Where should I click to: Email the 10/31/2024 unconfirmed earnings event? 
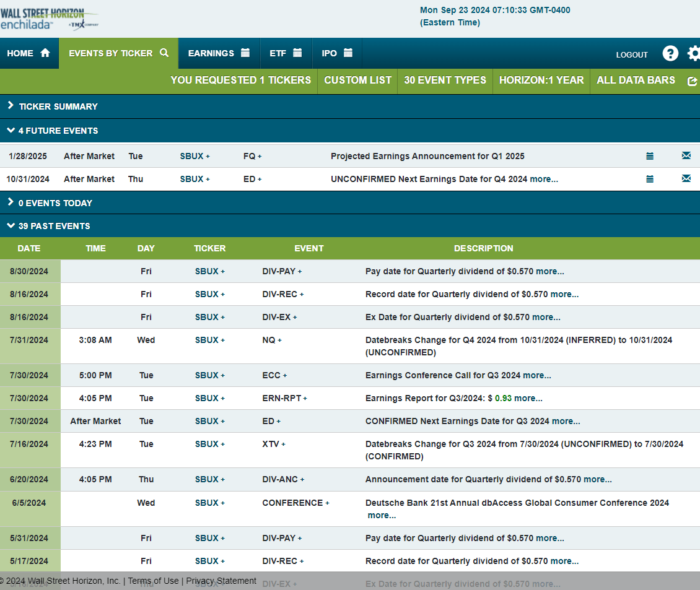click(x=686, y=178)
